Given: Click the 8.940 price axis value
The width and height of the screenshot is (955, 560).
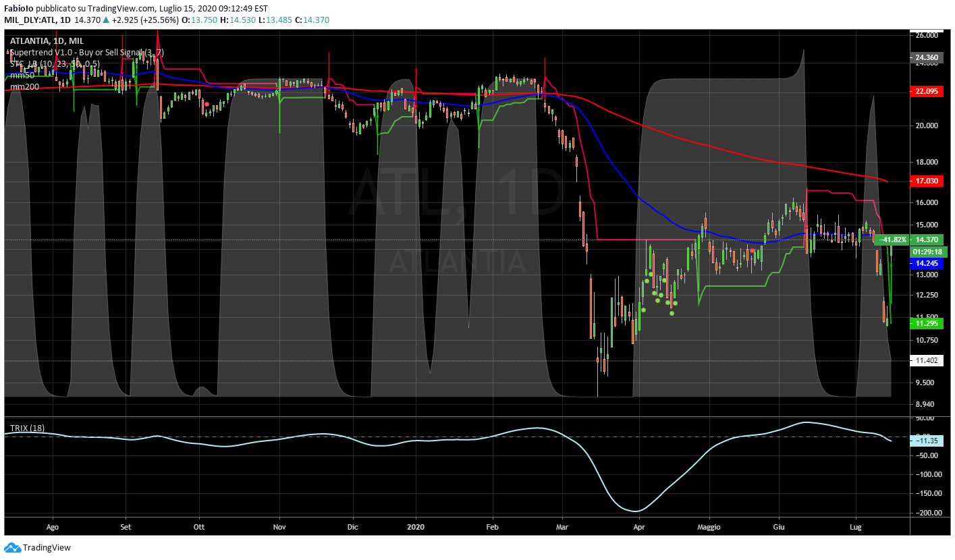Looking at the screenshot, I should coord(923,404).
